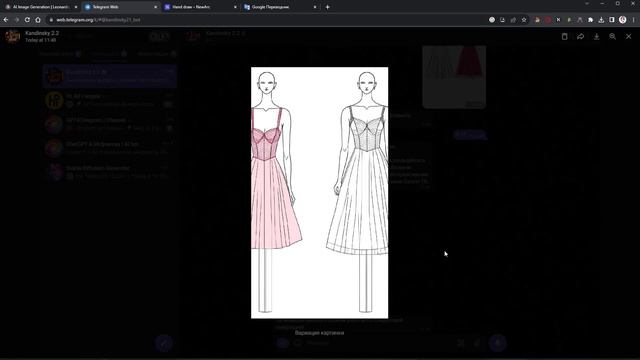Image resolution: width=640 pixels, height=360 pixels.
Task: Open the Chrome profile avatar menu
Action: tap(622, 20)
